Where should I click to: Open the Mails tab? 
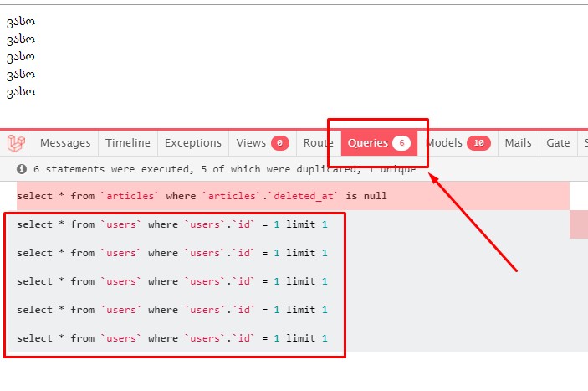tap(518, 143)
